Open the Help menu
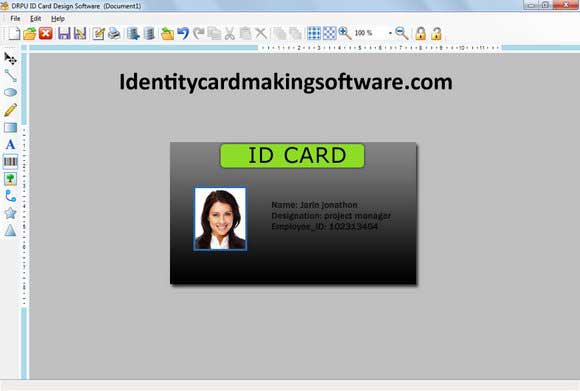 (x=58, y=18)
